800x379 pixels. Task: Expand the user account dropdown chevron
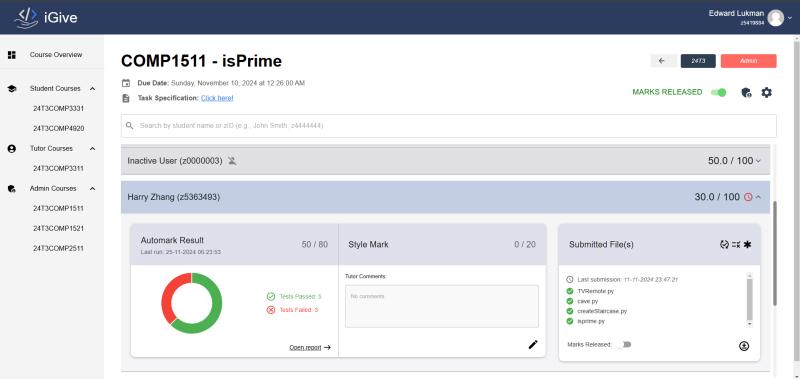(790, 18)
